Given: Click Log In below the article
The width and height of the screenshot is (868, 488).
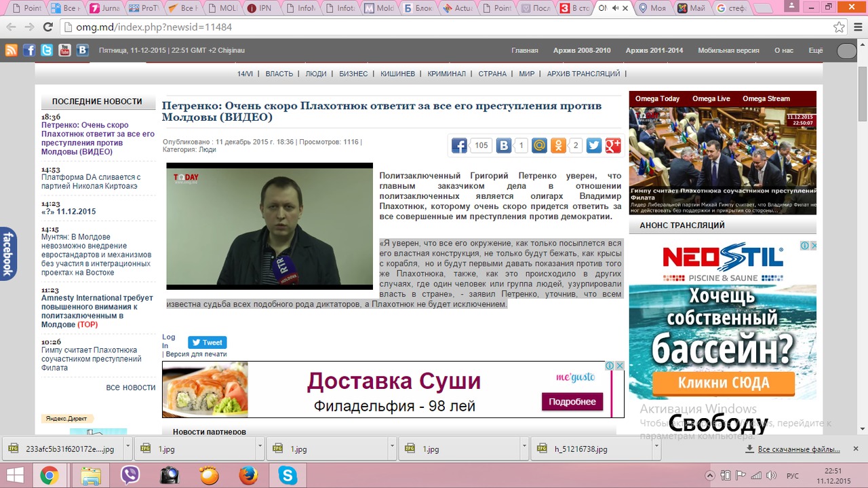Looking at the screenshot, I should click(168, 341).
